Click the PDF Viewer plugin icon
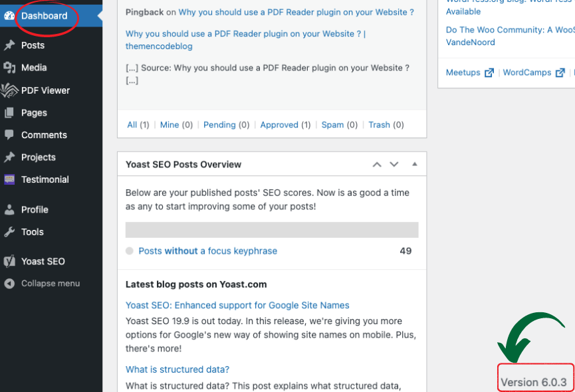Image resolution: width=575 pixels, height=392 pixels. tap(9, 90)
